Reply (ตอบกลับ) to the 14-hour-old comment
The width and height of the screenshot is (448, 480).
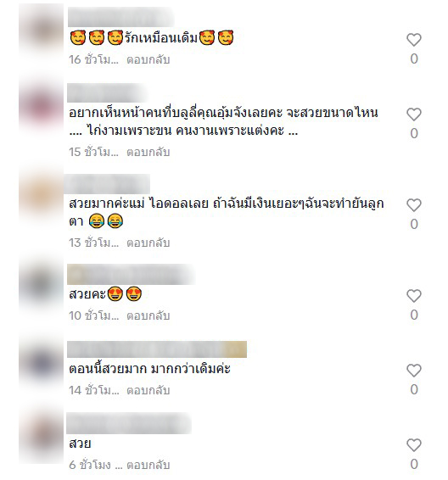pyautogui.click(x=148, y=390)
